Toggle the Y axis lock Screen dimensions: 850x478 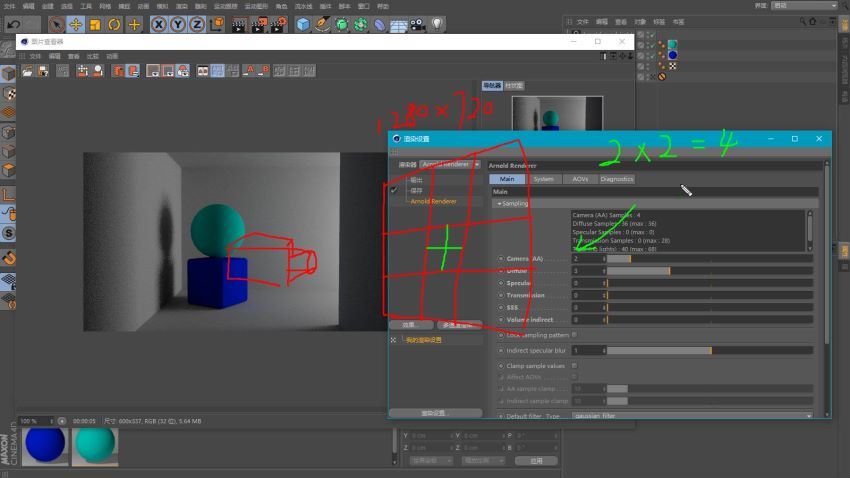[x=178, y=24]
